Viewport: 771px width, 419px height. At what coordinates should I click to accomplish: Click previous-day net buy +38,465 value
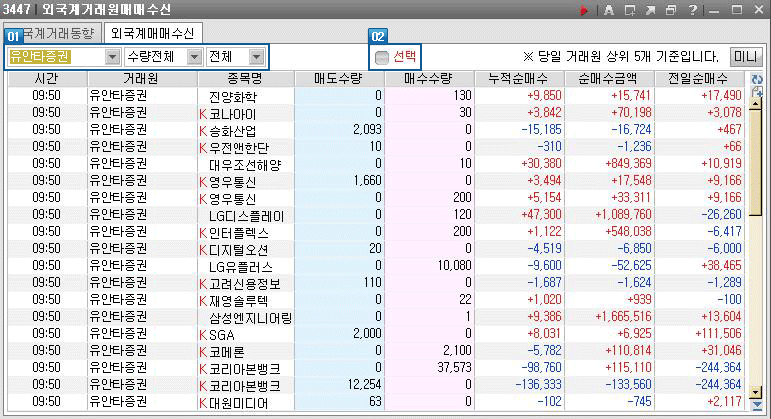pyautogui.click(x=721, y=266)
